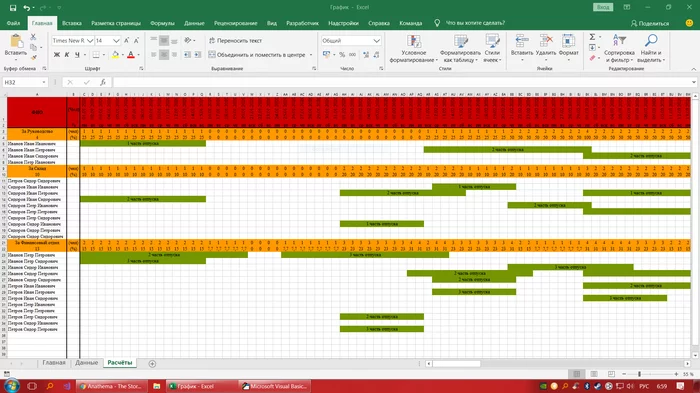Click the text orientation icon
700x393 pixels.
(188, 40)
